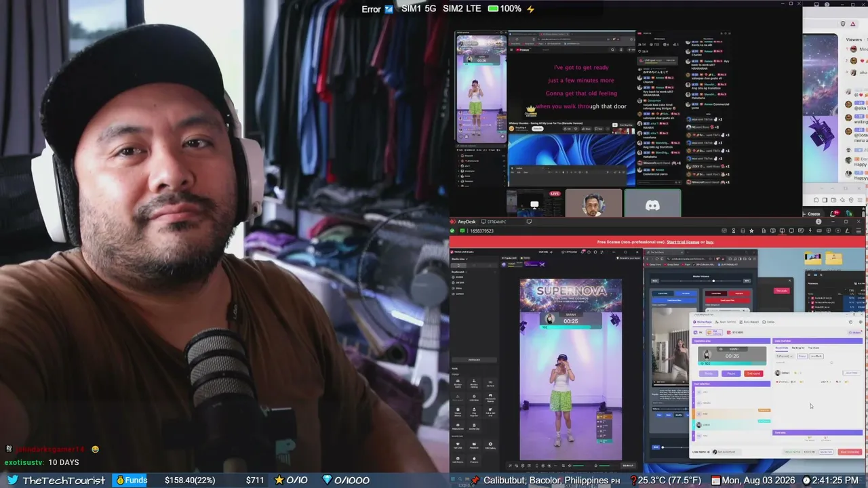This screenshot has height=488, width=868.
Task: Open the AnyDesk user profile circle icon
Action: 818,222
